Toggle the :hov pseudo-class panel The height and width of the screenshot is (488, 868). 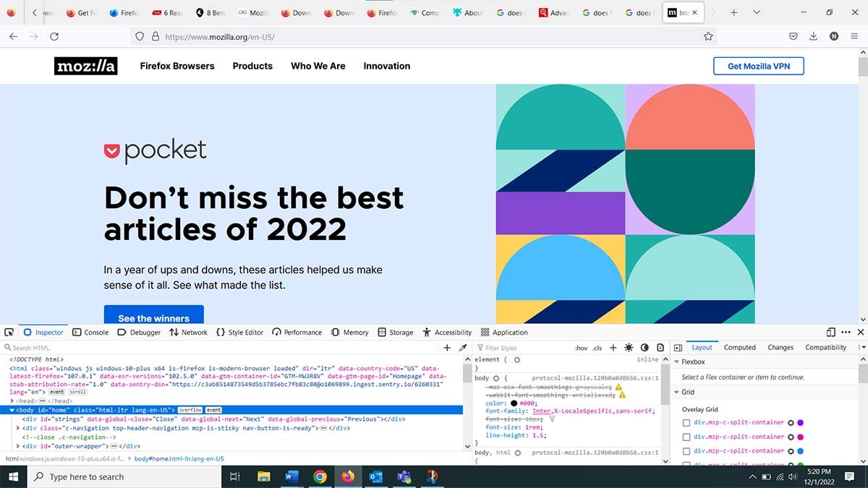point(581,348)
